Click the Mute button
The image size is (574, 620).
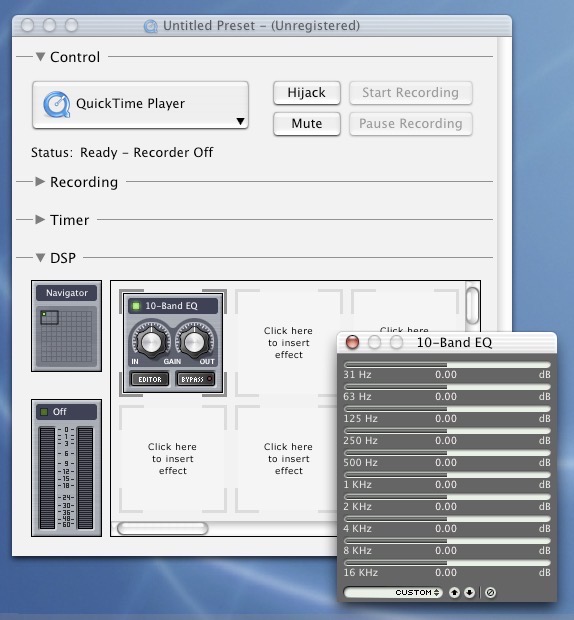tap(307, 124)
